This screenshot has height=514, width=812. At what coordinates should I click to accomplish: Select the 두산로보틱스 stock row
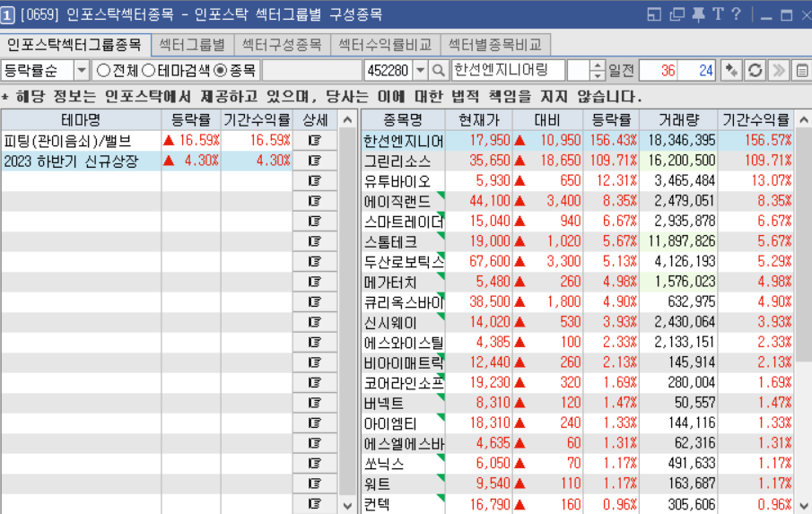coord(578,261)
